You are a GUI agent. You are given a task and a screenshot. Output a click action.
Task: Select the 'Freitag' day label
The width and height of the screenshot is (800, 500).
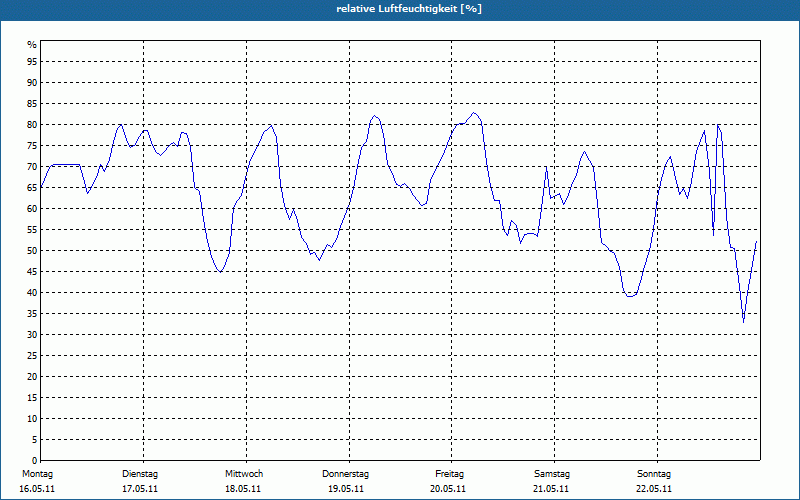tap(449, 474)
